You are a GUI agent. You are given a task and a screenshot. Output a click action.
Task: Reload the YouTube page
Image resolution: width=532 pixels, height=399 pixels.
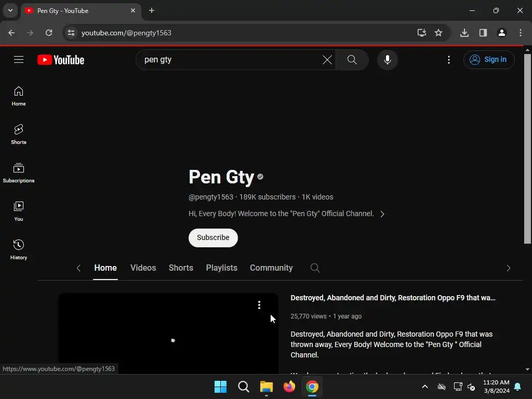coord(49,33)
